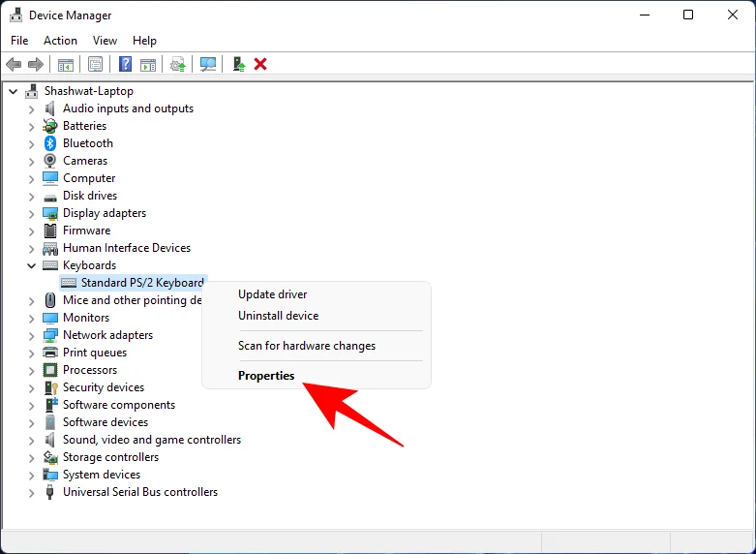Expand the Audio inputs and outputs node

coord(31,108)
